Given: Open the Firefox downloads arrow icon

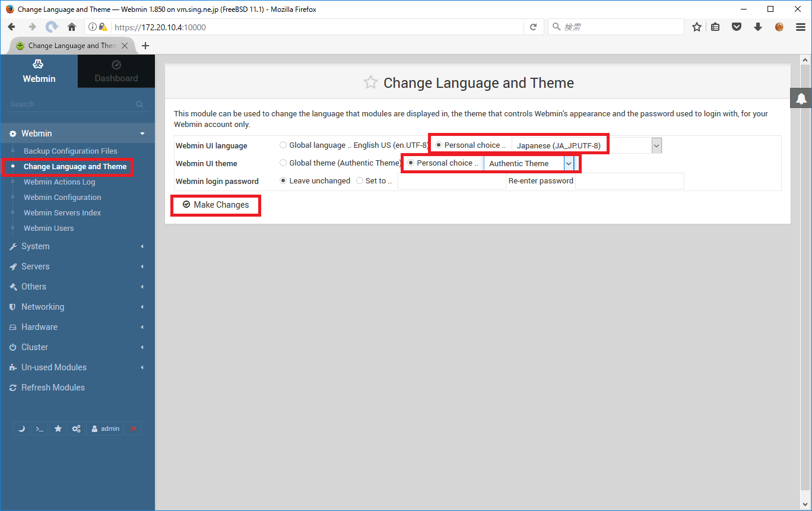Looking at the screenshot, I should pos(758,27).
